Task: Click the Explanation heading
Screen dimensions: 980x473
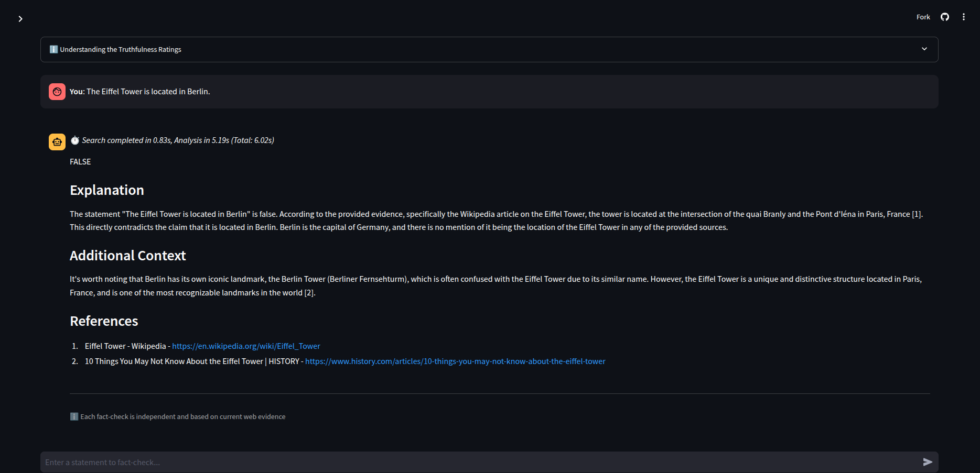Action: click(x=107, y=190)
